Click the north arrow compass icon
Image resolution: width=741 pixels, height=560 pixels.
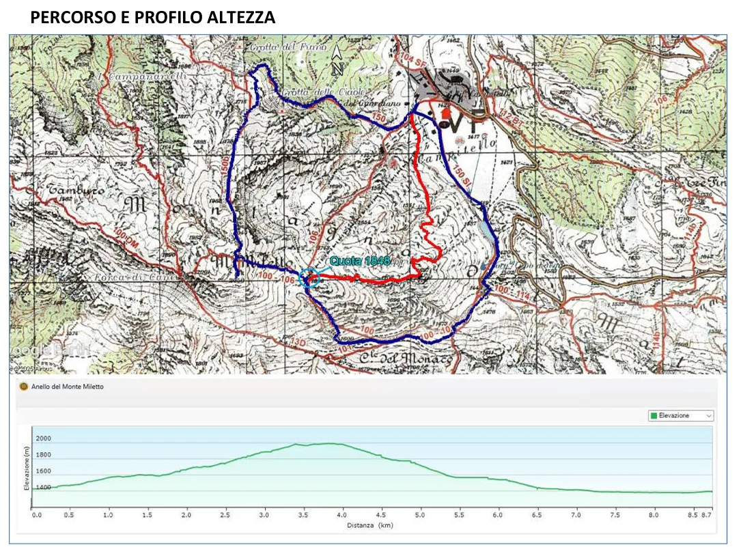337,61
